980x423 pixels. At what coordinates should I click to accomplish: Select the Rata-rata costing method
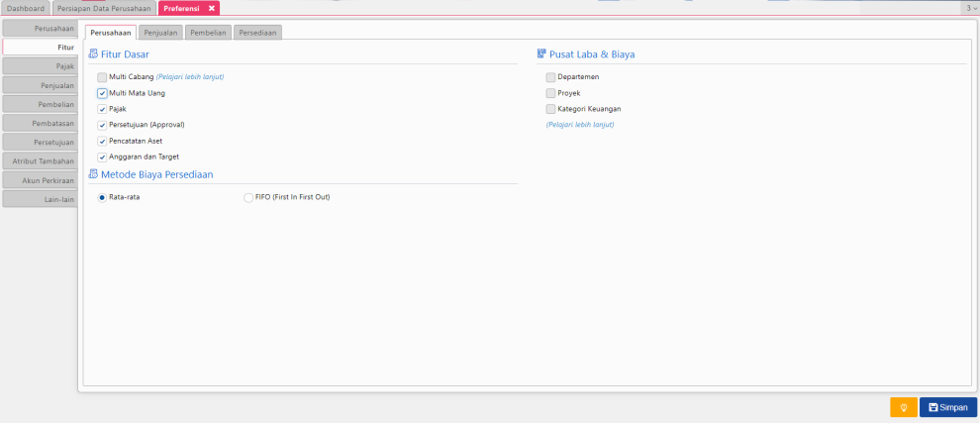[x=102, y=197]
